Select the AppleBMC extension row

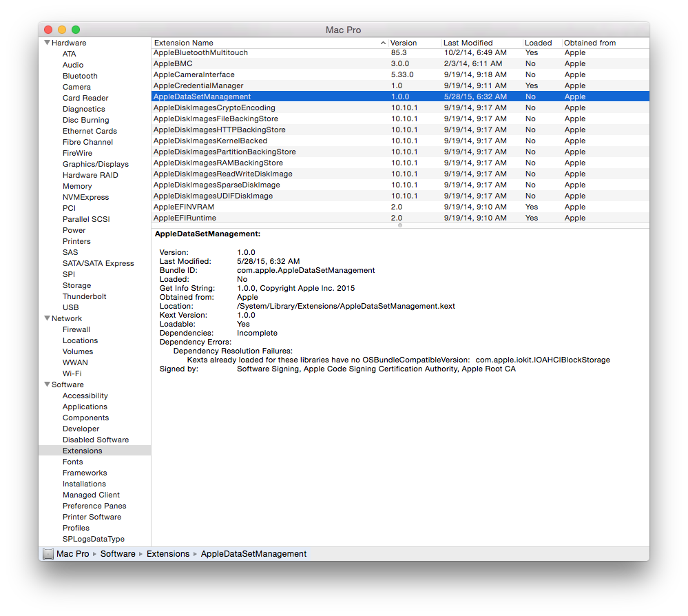click(x=400, y=63)
